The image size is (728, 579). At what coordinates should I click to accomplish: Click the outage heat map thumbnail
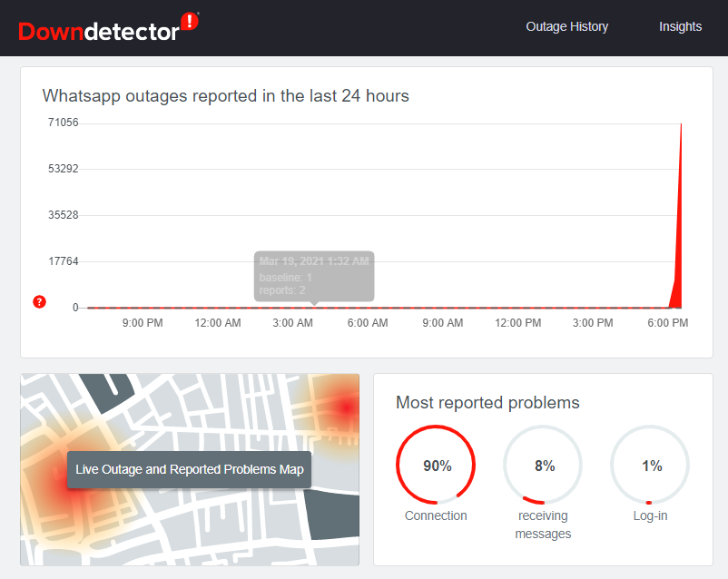pos(190,469)
